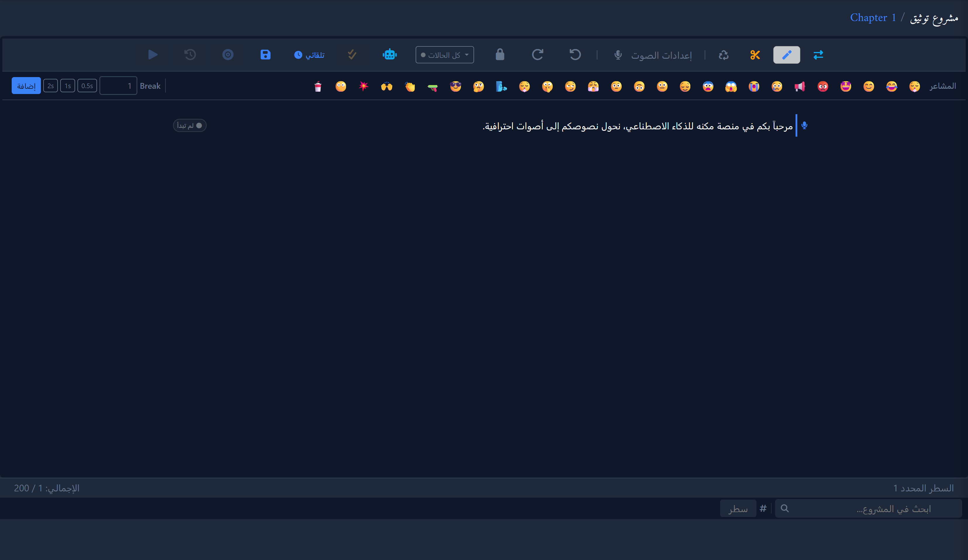The height and width of the screenshot is (560, 968).
Task: Click the robot AI assistant icon
Action: click(x=390, y=55)
